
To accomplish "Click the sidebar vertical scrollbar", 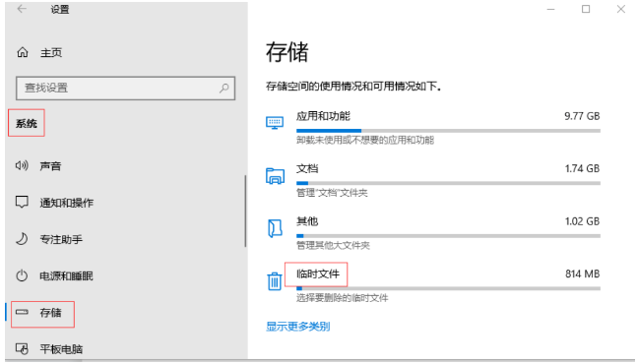I will pos(245,211).
